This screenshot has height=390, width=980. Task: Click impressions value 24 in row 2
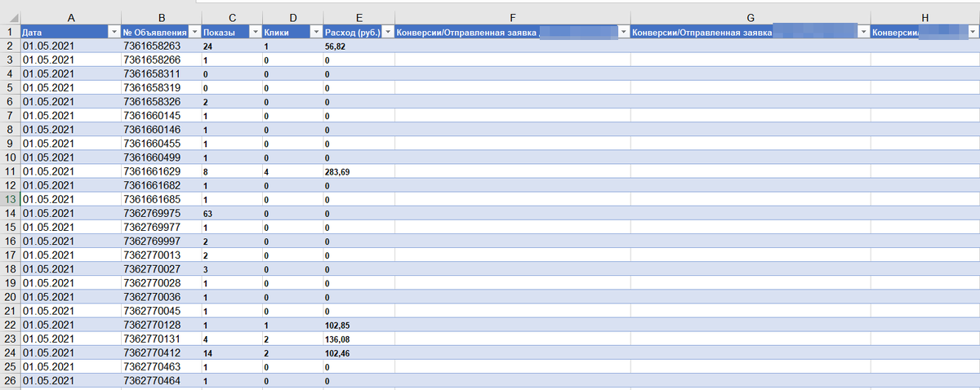[207, 47]
